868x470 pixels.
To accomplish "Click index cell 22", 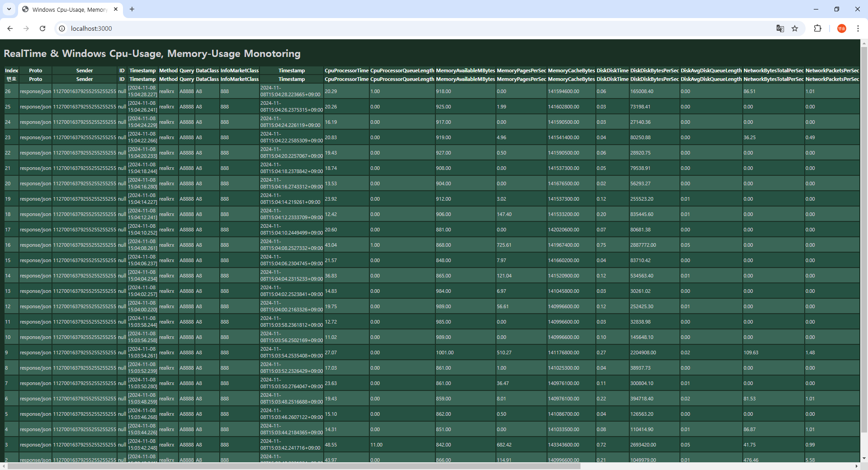I will [8, 153].
